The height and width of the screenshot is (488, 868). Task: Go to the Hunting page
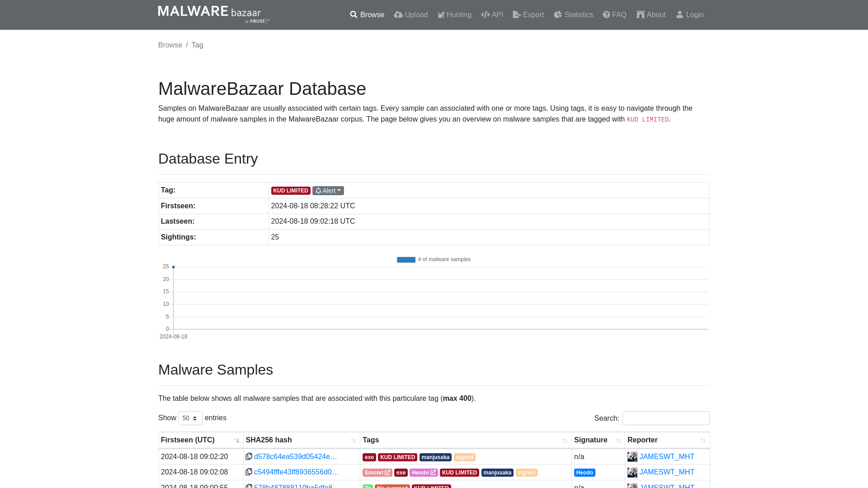[454, 15]
